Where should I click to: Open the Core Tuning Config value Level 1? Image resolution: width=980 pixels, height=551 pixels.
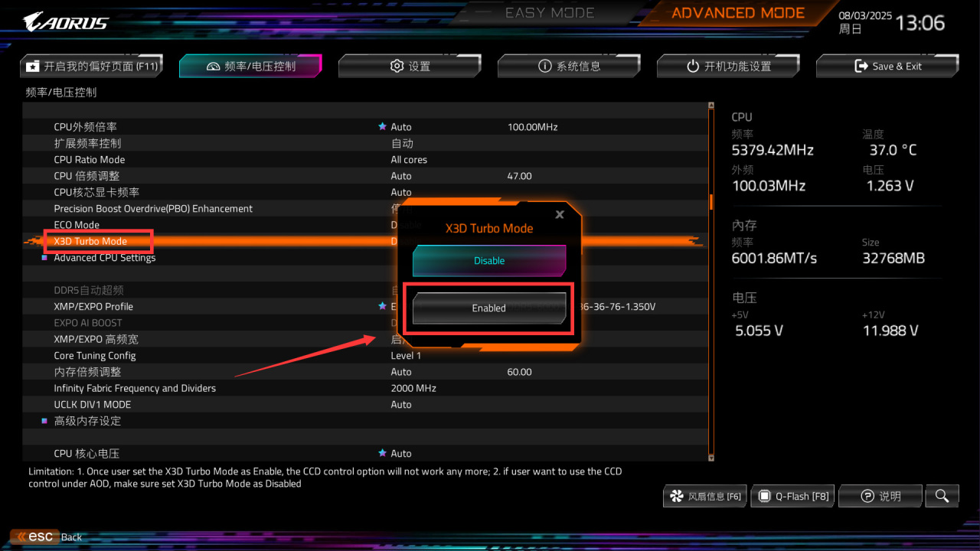click(406, 356)
